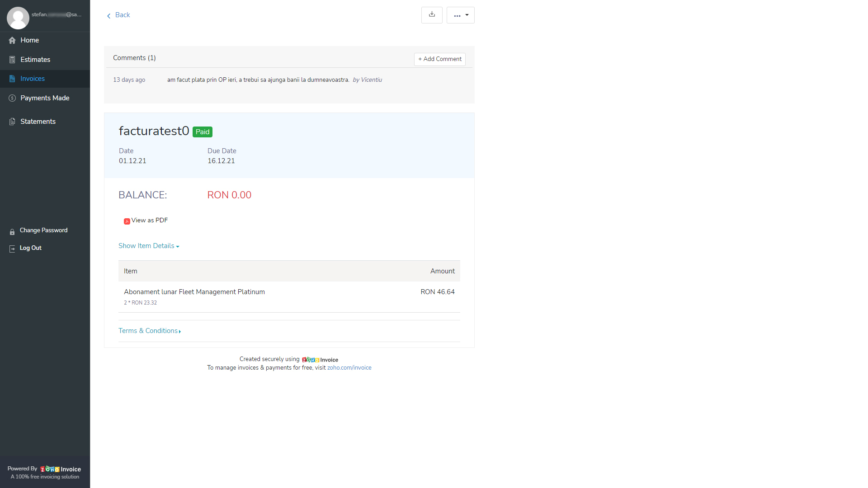Expand Terms & Conditions section
This screenshot has width=868, height=488.
pyautogui.click(x=150, y=331)
